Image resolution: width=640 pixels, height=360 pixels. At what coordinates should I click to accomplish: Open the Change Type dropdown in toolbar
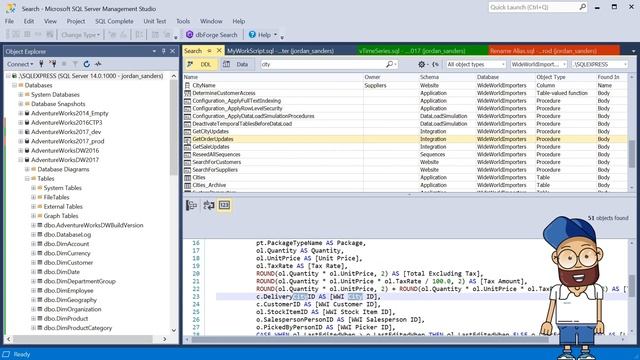(80, 35)
